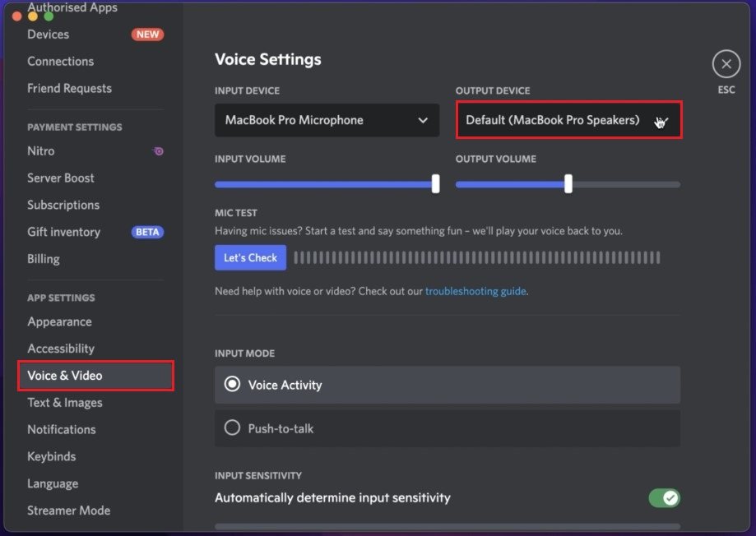Click the Input Volume slider handle

[x=435, y=184]
